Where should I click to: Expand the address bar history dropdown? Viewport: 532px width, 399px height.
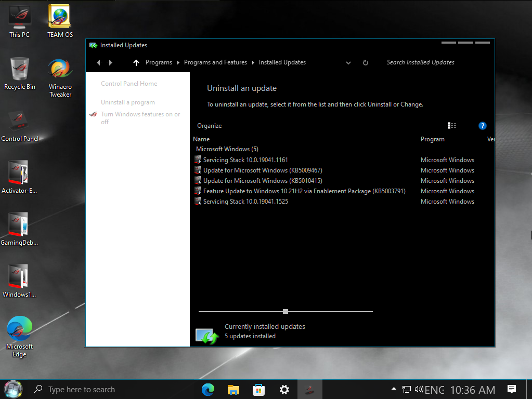(348, 63)
